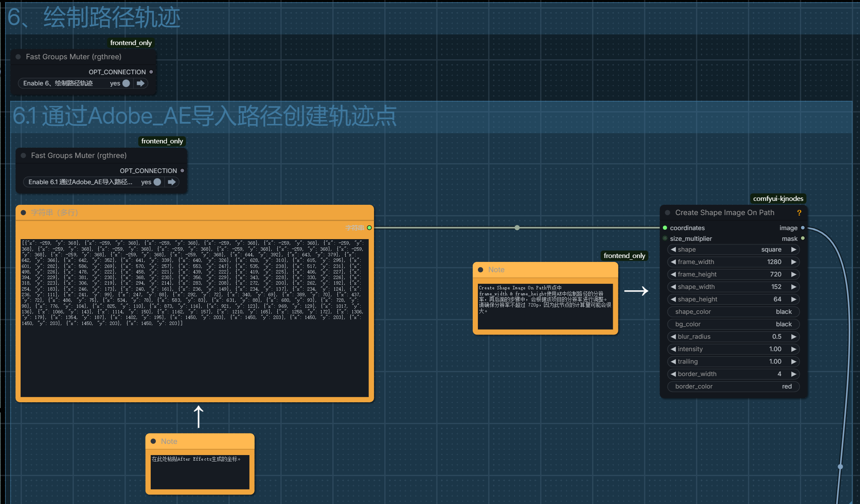This screenshot has height=504, width=860.
Task: Open the border_color red selector
Action: [733, 386]
